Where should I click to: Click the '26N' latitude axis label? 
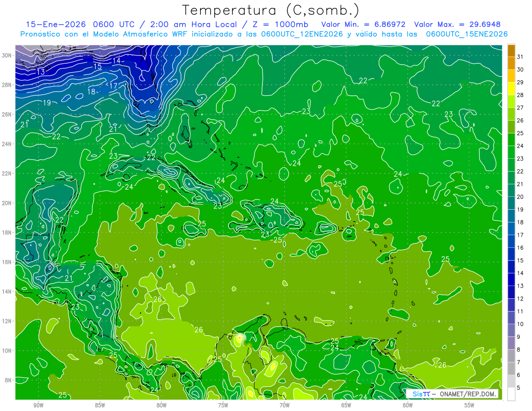(x=7, y=114)
